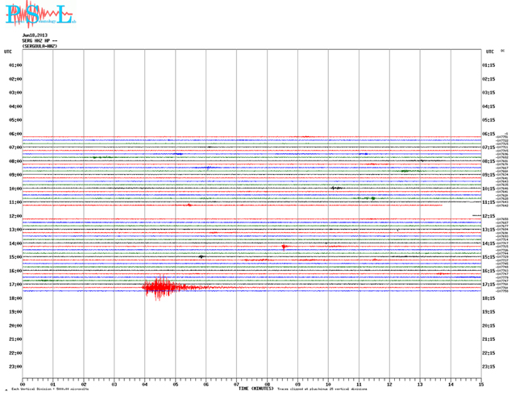This screenshot has height=399, width=532.
Task: Select the Jun18,2013 date label
Action: click(x=35, y=35)
